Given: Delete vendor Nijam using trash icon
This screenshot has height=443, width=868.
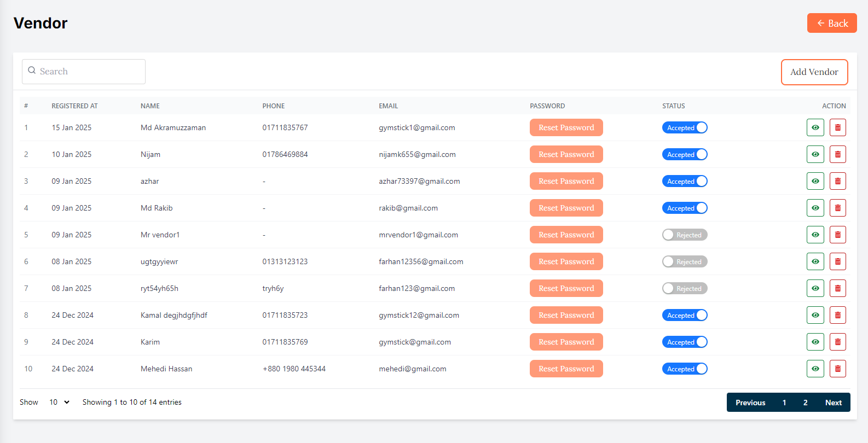Looking at the screenshot, I should 837,154.
